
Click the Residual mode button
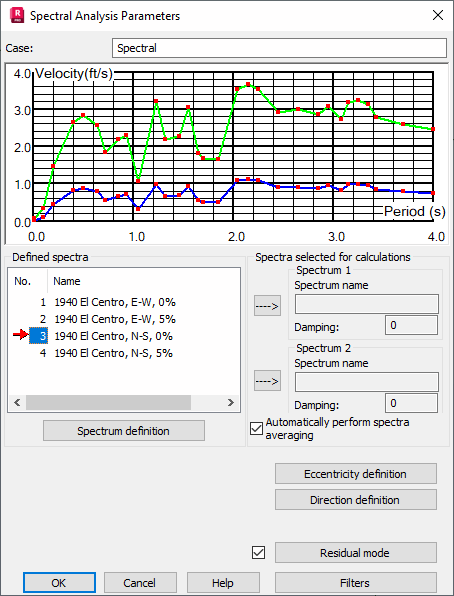(356, 553)
